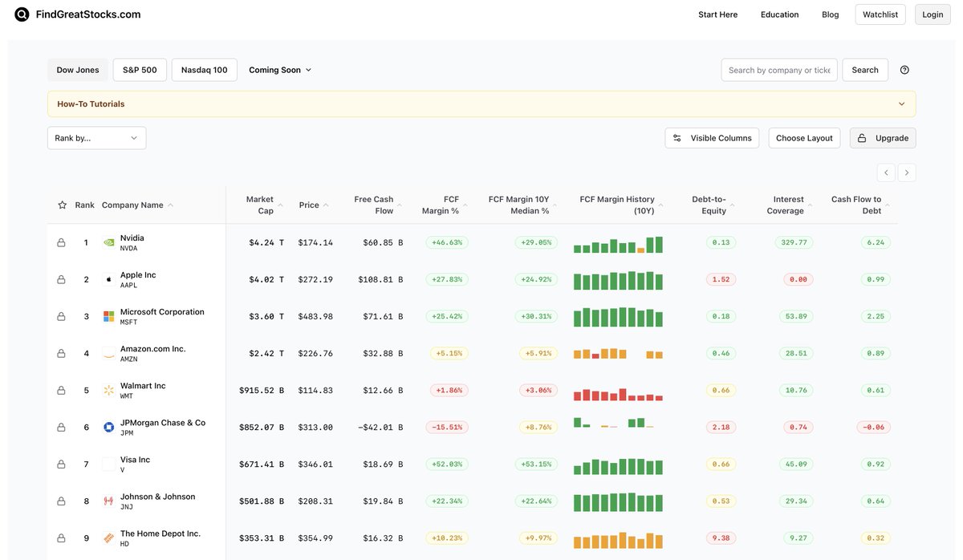Click Walmart's FCF margin history chart
963x560 pixels.
tap(618, 394)
